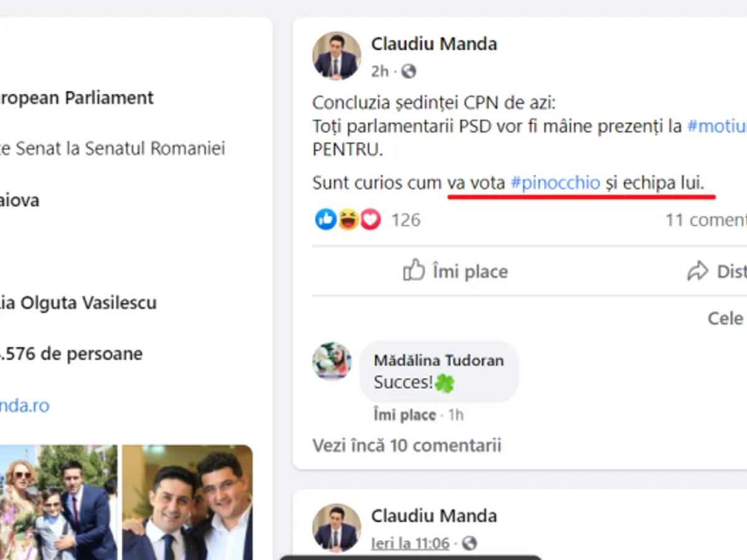This screenshot has width=747, height=560.
Task: Click the 126 reactions count
Action: tap(406, 220)
